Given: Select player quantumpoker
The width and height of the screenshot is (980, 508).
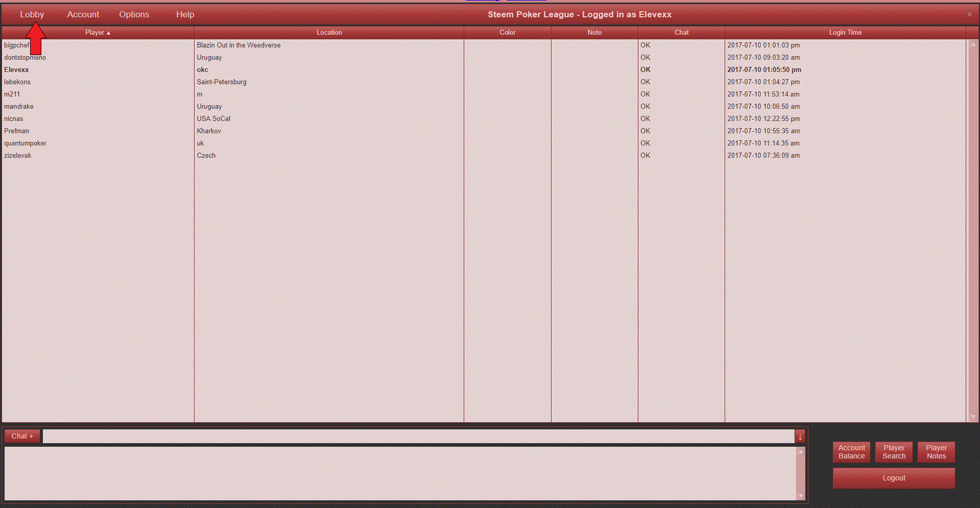Looking at the screenshot, I should click(25, 143).
